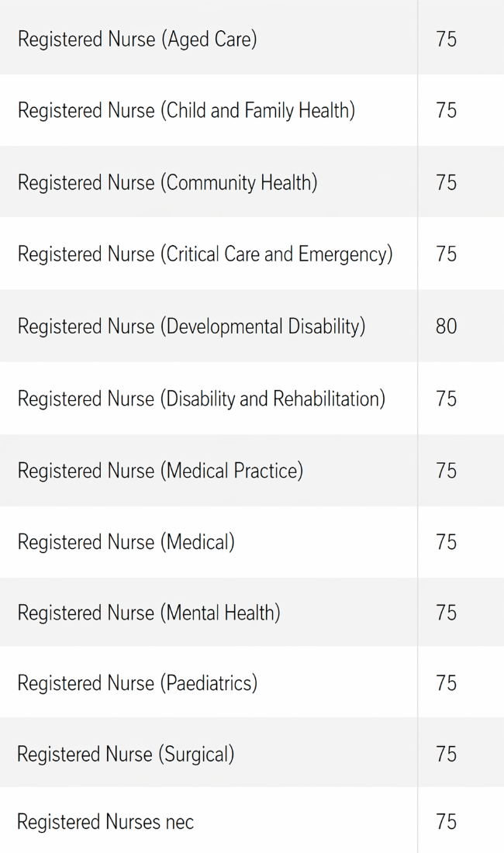Click the Registered Nurse (Medical) entry

click(x=126, y=542)
